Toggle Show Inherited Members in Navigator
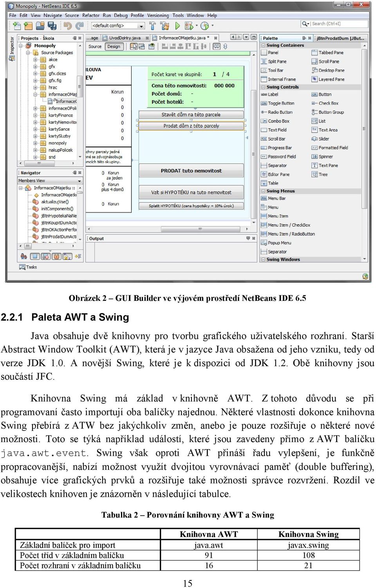 [24, 257]
